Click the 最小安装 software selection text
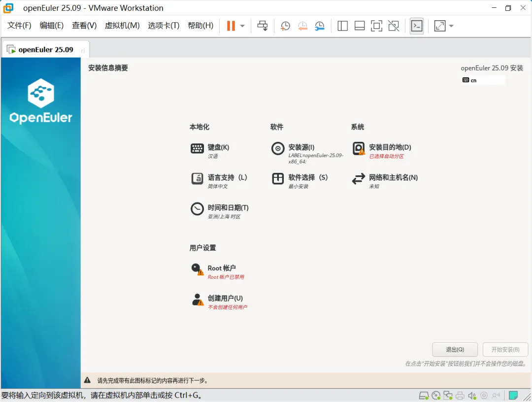Viewport: 532px width, 402px height. tap(298, 187)
